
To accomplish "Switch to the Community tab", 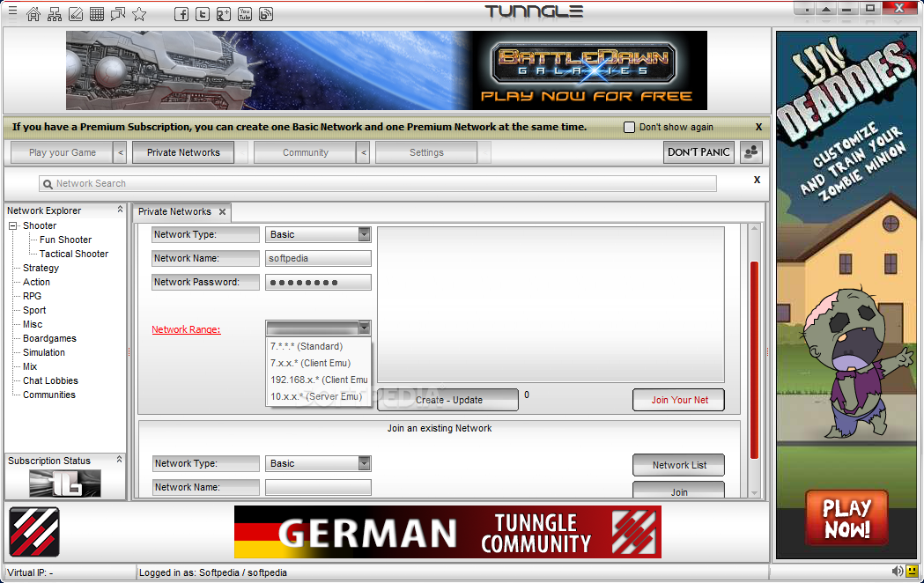I will coord(306,152).
